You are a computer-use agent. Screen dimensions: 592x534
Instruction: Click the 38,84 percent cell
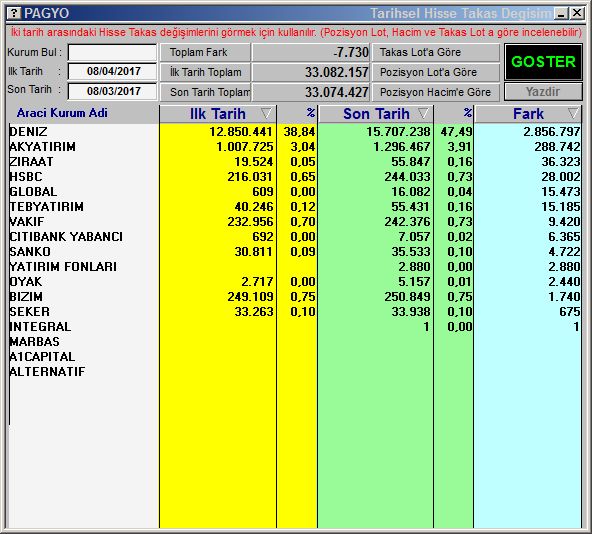coord(299,132)
